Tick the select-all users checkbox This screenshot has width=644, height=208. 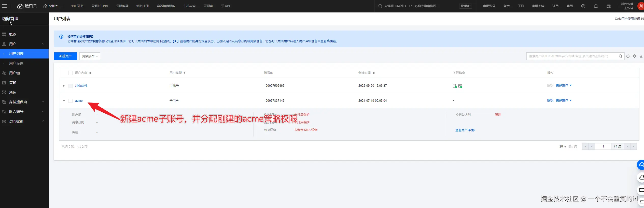(71, 73)
